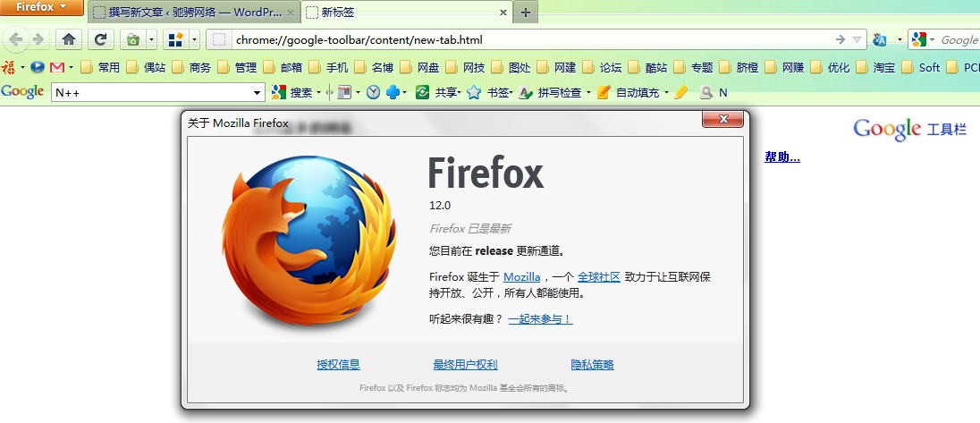Click the blue and orange squares toolbar icon
The height and width of the screenshot is (423, 980).
175,40
